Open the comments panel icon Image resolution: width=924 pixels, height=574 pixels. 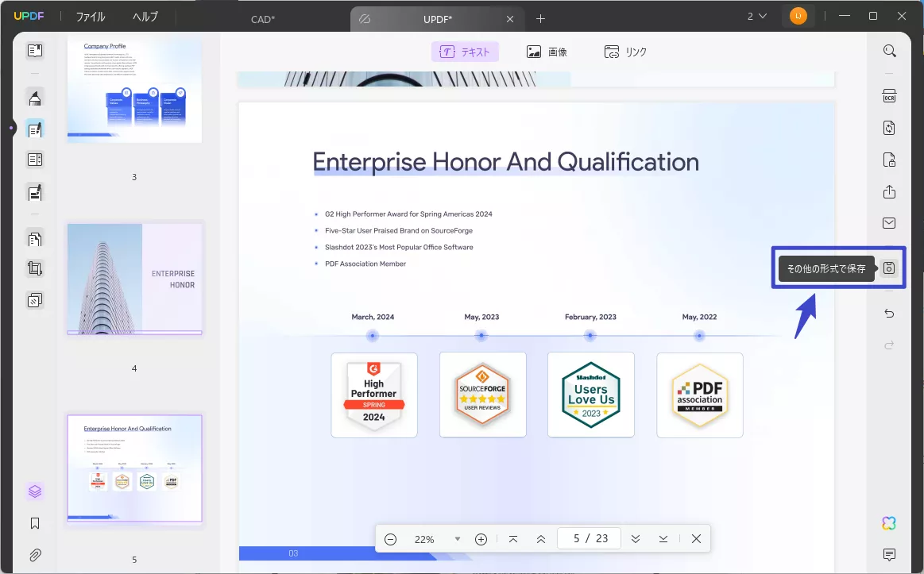pyautogui.click(x=889, y=554)
